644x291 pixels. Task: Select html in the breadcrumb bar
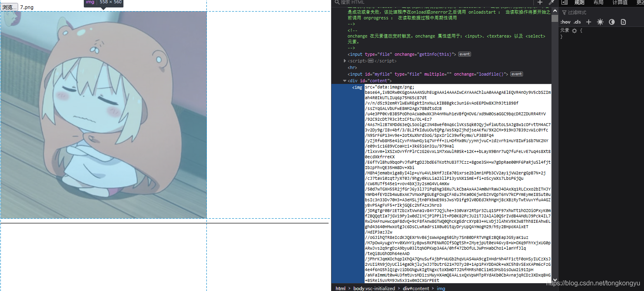coord(340,288)
